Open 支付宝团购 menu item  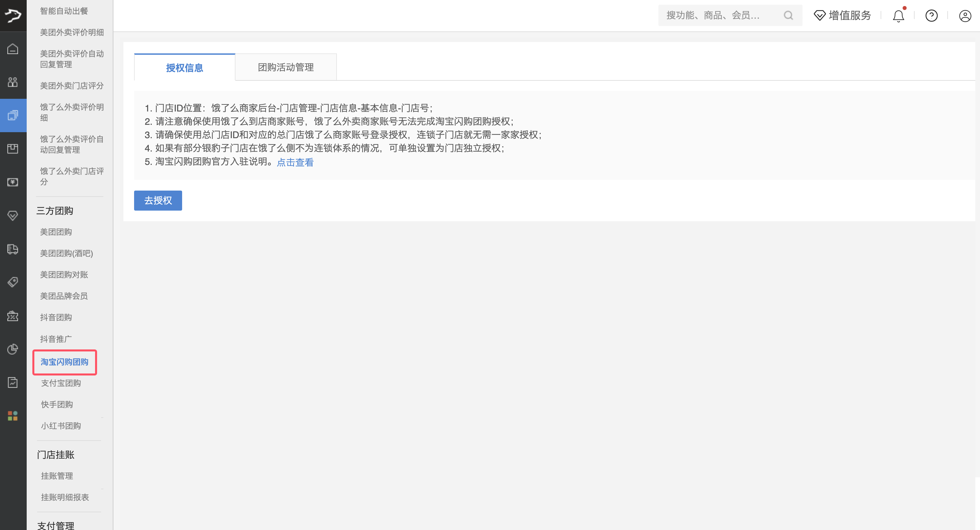(61, 383)
